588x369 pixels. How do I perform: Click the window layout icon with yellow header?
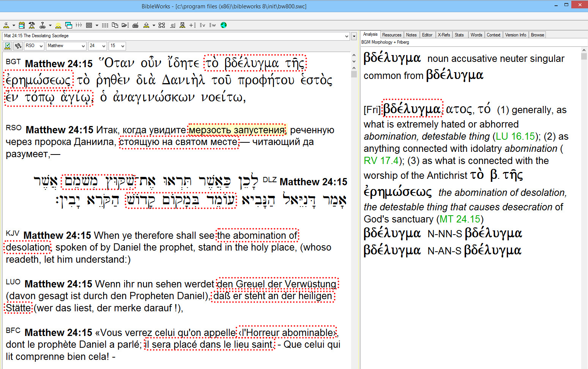pos(22,25)
